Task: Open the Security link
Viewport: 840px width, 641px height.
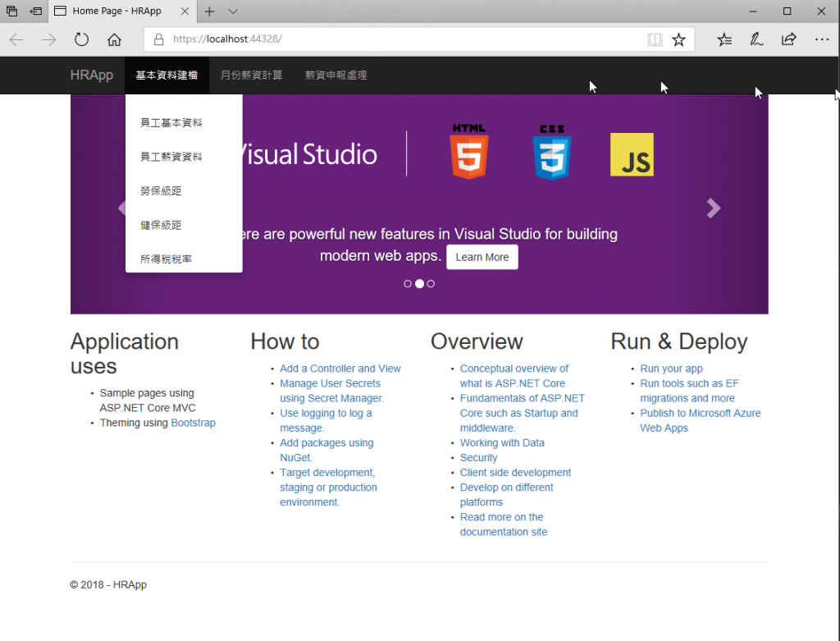Action: coord(478,458)
